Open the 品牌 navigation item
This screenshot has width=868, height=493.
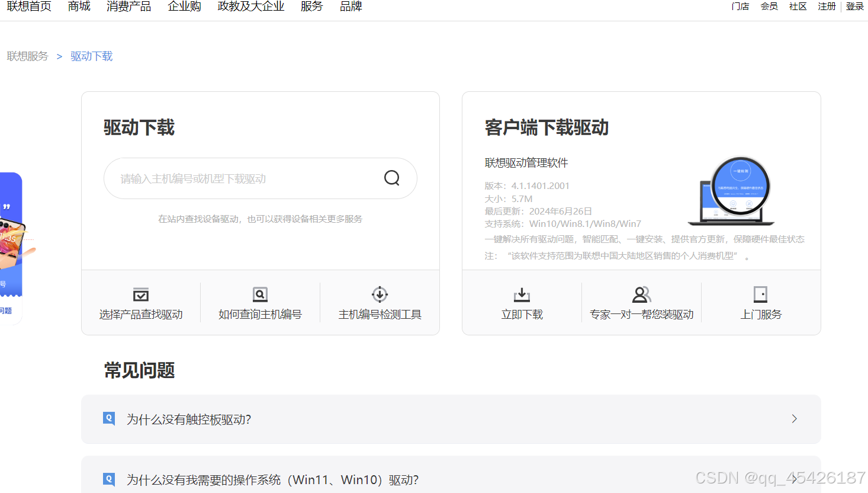click(x=351, y=7)
